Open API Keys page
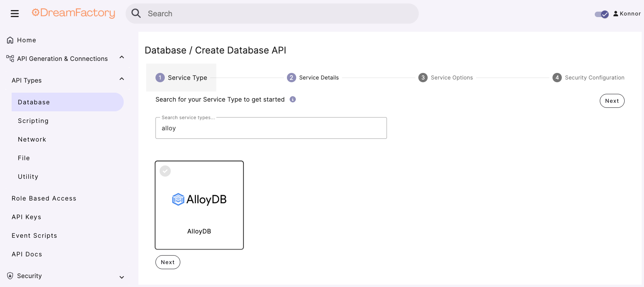 point(26,217)
